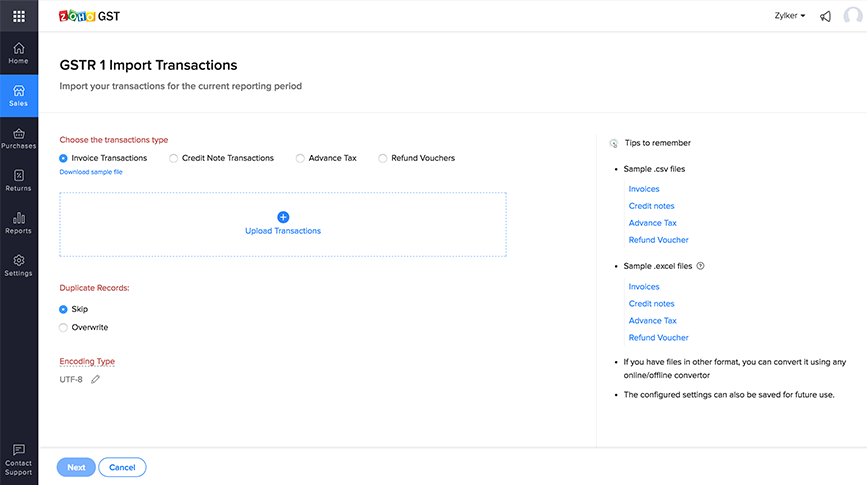Click the announcements megaphone icon
The height and width of the screenshot is (485, 867).
(x=825, y=16)
